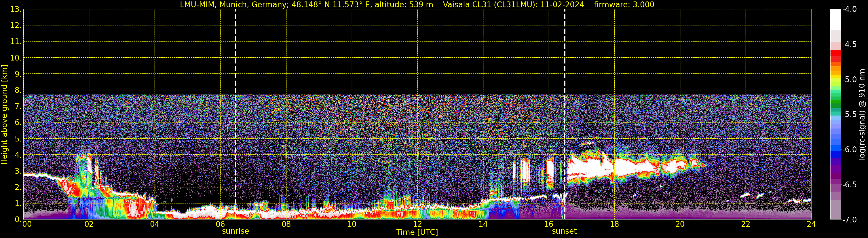Click the "Time [UTC]" axis label
The width and height of the screenshot is (868, 238).
[417, 232]
